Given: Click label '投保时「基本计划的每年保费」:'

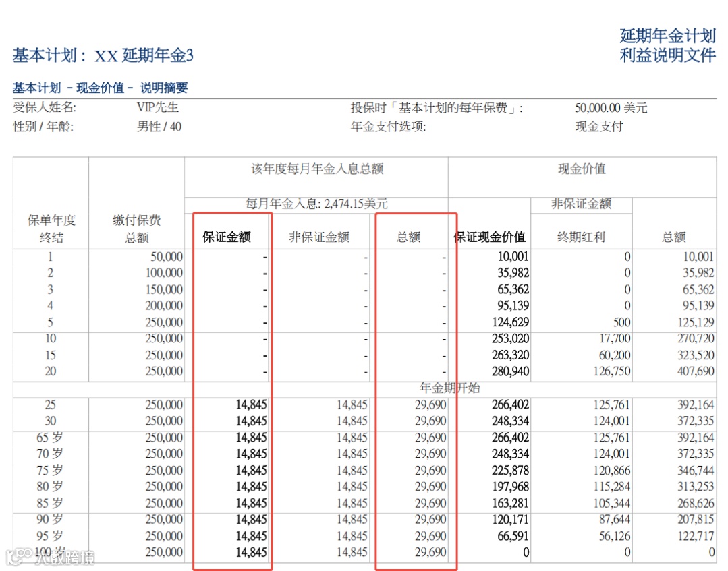Looking at the screenshot, I should (437, 108).
